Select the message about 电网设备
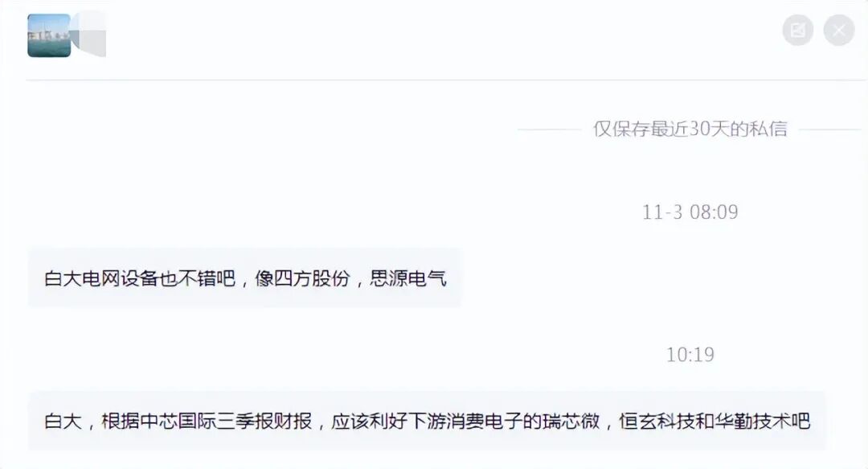 (244, 278)
